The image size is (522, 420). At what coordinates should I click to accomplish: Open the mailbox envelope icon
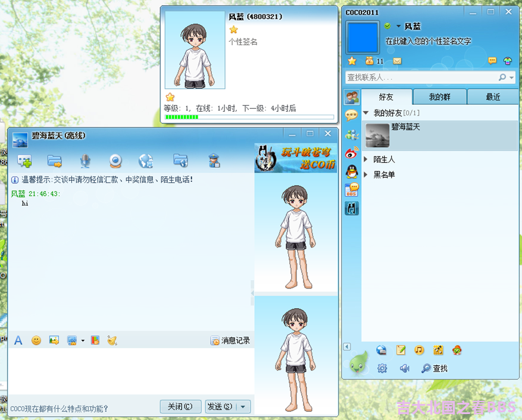[x=397, y=61]
